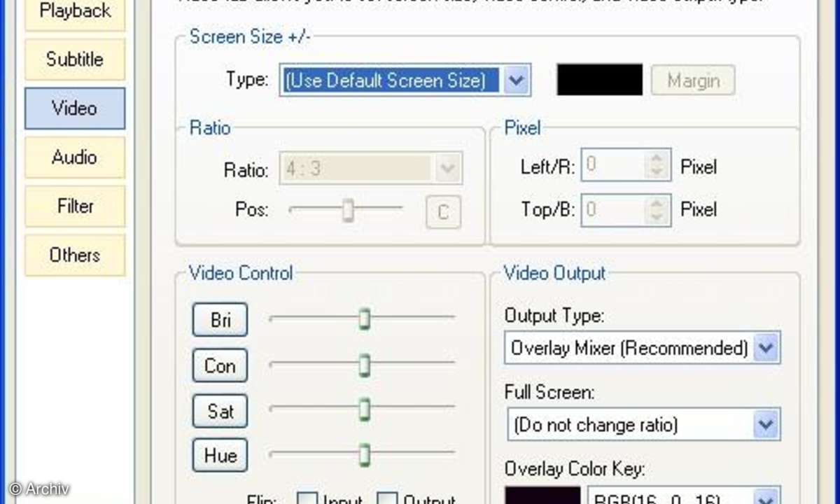840x504 pixels.
Task: Click the hue slider handle
Action: point(364,454)
